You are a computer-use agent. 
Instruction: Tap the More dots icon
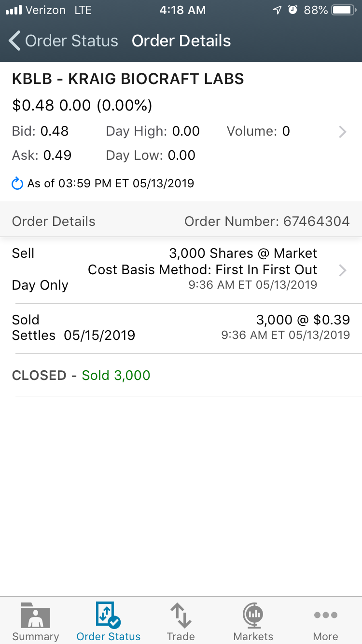click(x=325, y=615)
